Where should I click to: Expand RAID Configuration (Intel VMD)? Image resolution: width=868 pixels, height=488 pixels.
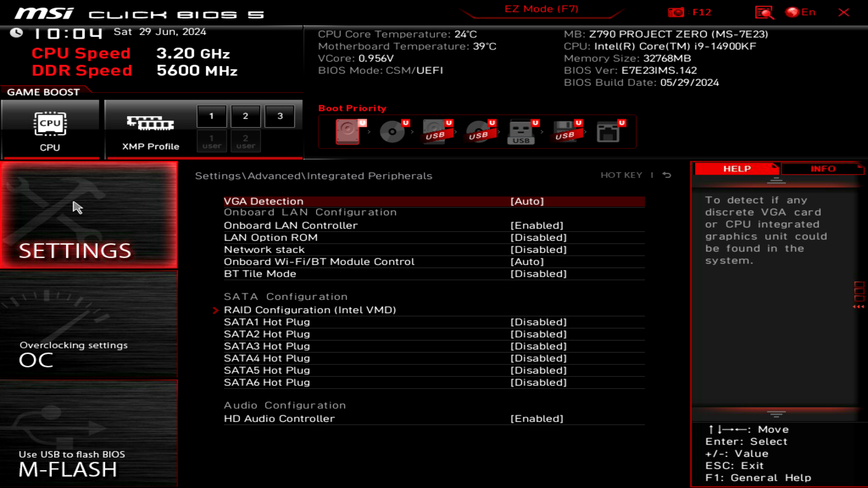point(310,310)
